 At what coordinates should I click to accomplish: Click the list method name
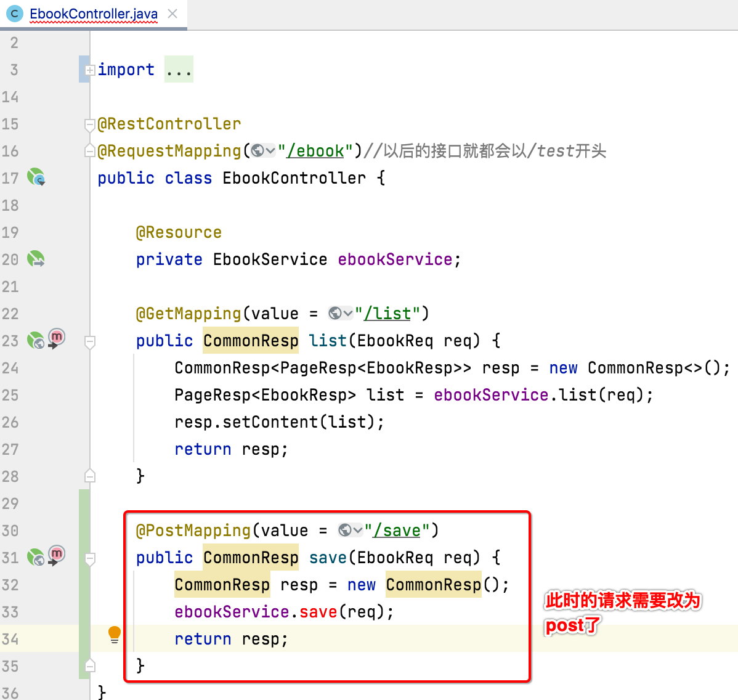coord(328,340)
